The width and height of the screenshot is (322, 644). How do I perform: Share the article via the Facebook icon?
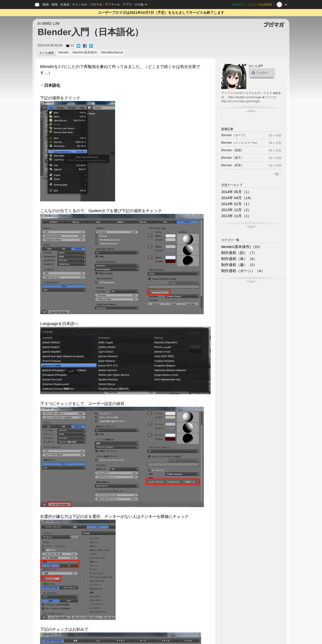[x=85, y=46]
